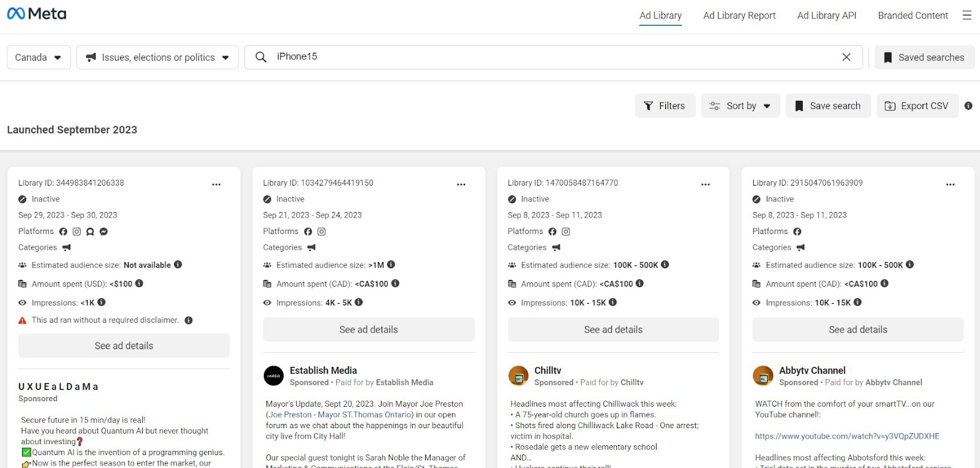This screenshot has height=468, width=980.
Task: Click megaphone category icon on ad 344983841206338
Action: (67, 247)
